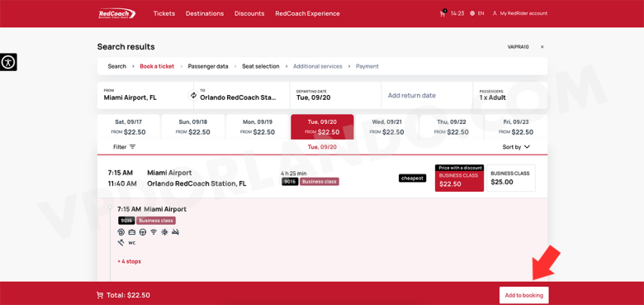Open the Tickets menu
The image size is (644, 305).
click(164, 13)
